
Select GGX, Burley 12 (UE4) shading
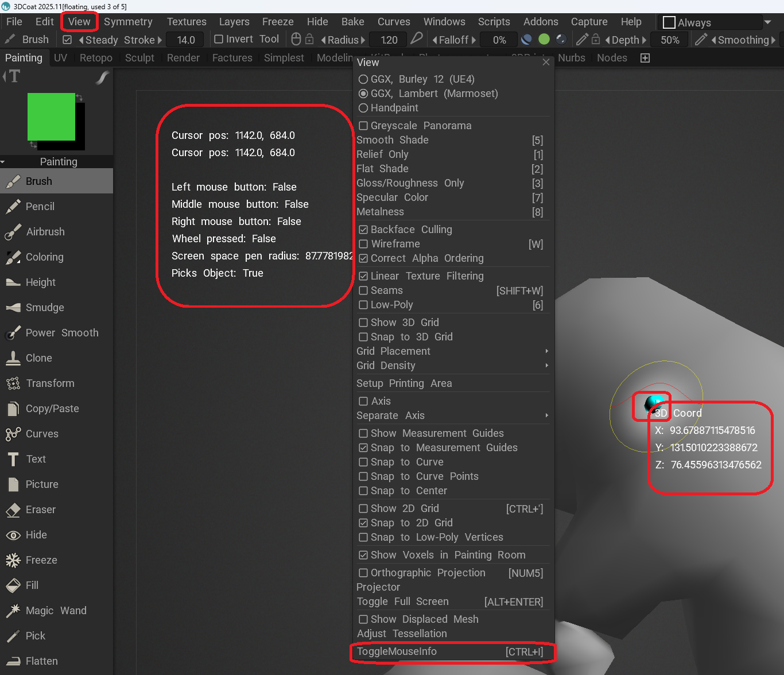(363, 79)
